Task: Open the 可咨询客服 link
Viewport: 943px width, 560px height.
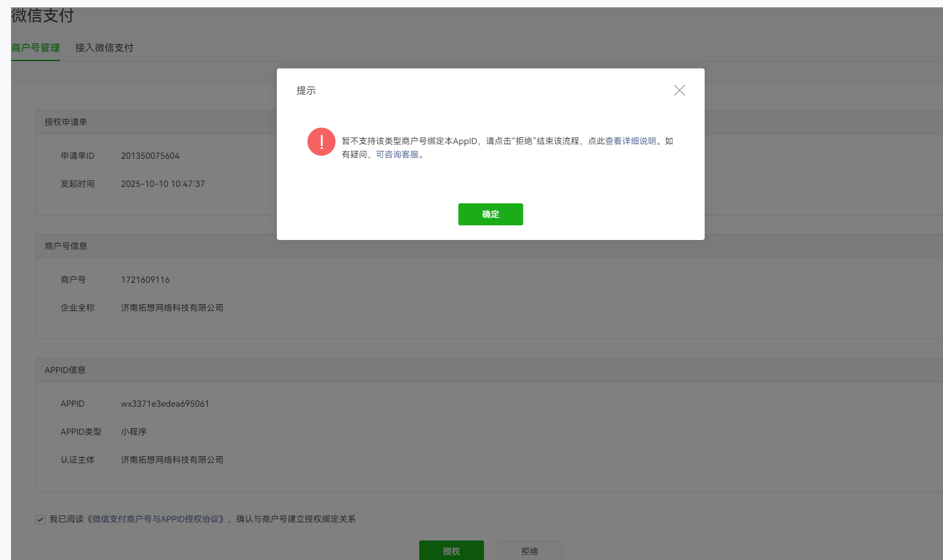Action: 397,155
